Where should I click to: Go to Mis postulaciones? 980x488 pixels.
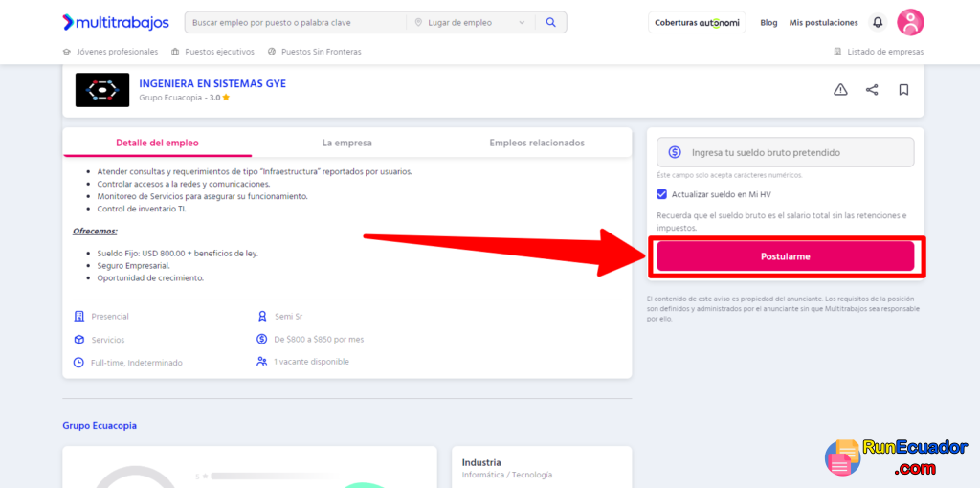[x=823, y=23]
